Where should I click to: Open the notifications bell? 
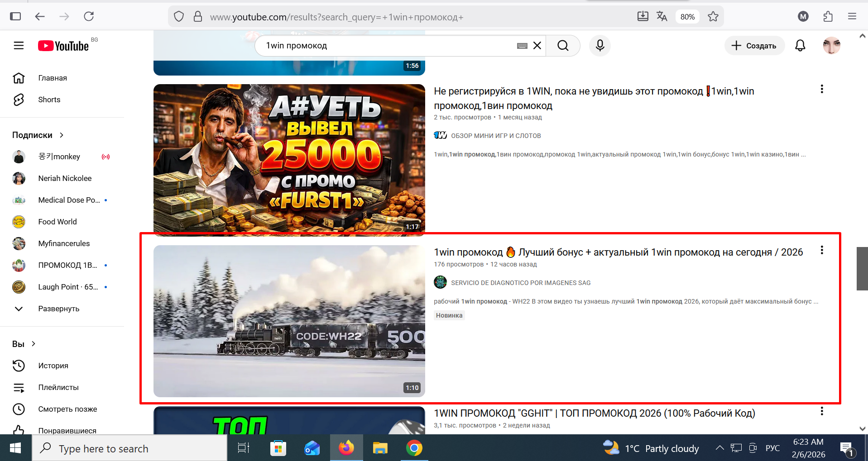[800, 46]
